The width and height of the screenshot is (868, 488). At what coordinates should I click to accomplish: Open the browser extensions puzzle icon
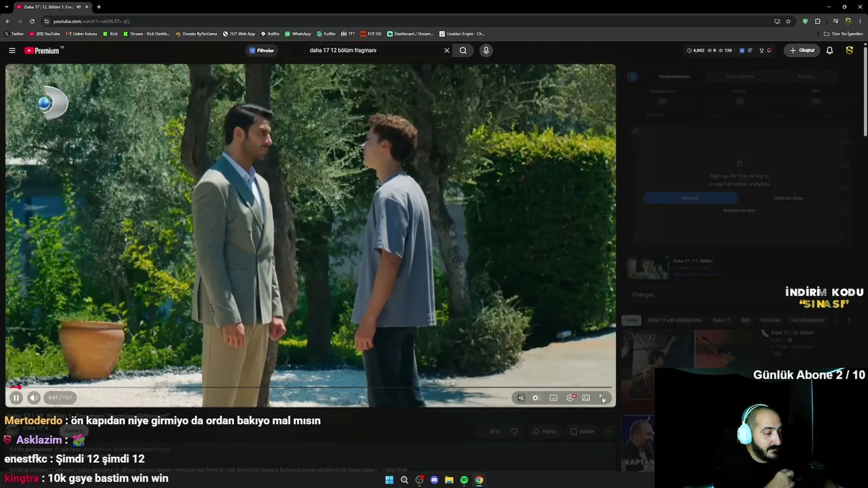click(818, 21)
